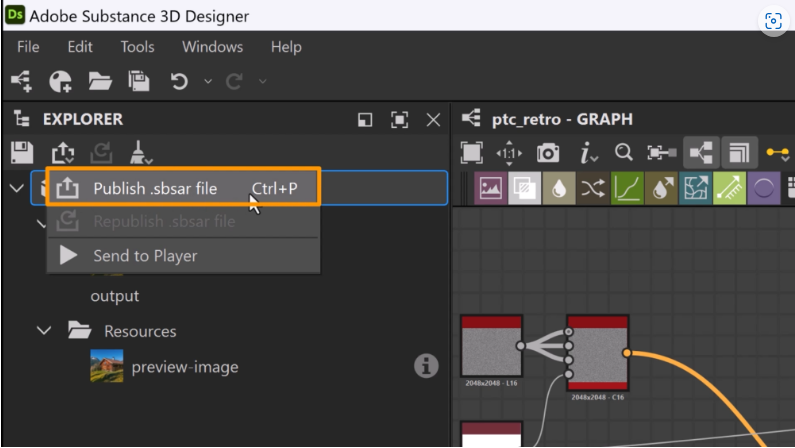Viewport: 795px width, 448px height.
Task: Click the Redo arrow in the main toolbar
Action: [x=234, y=81]
